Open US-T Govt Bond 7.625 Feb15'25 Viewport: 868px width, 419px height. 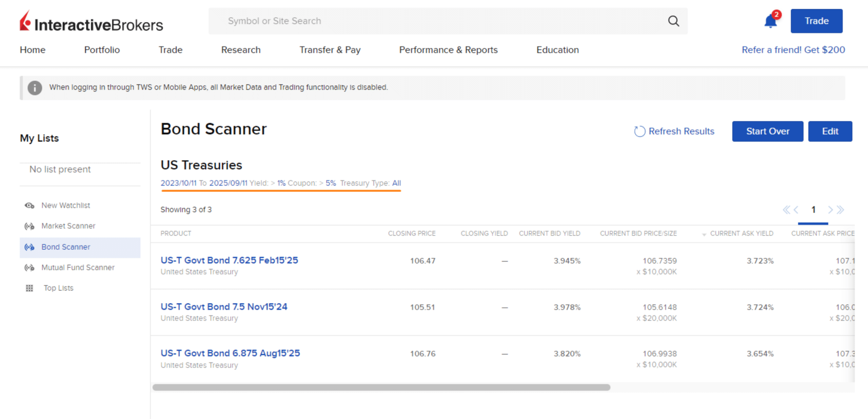coord(229,260)
